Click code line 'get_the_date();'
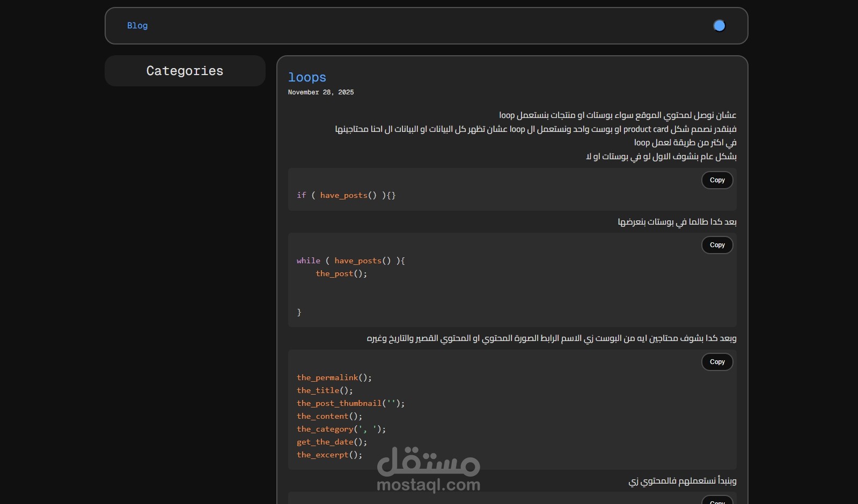 [x=332, y=442]
